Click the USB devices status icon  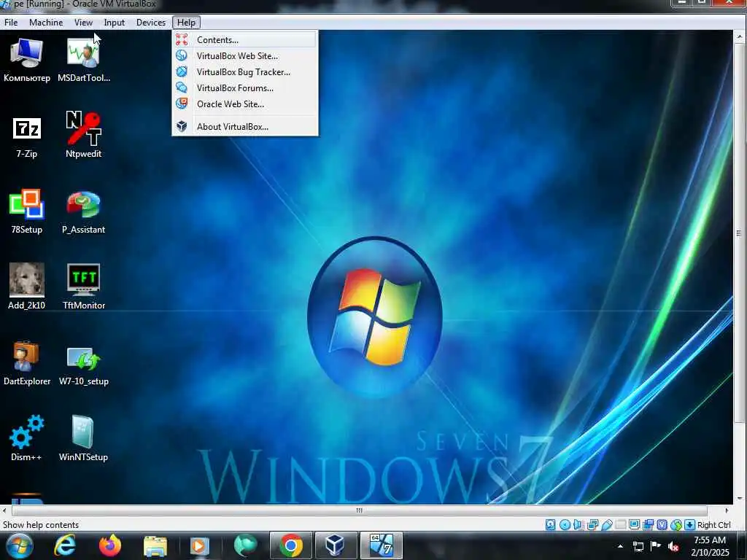point(606,525)
